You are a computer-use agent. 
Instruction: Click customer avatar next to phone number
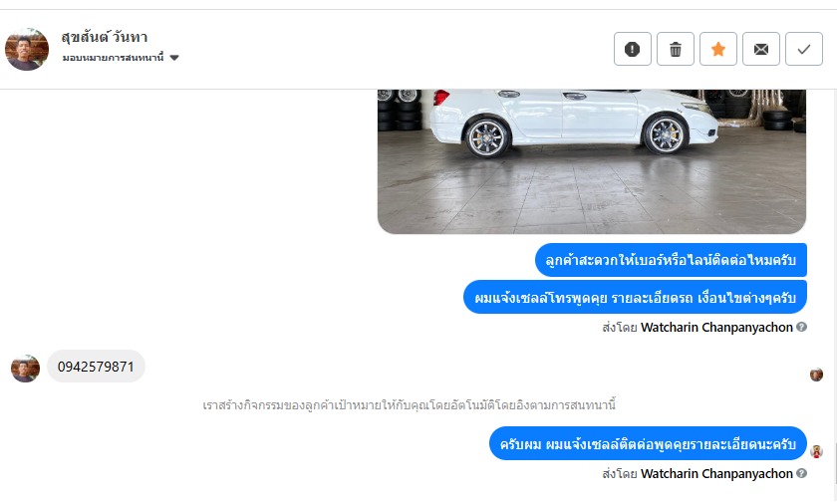click(25, 368)
